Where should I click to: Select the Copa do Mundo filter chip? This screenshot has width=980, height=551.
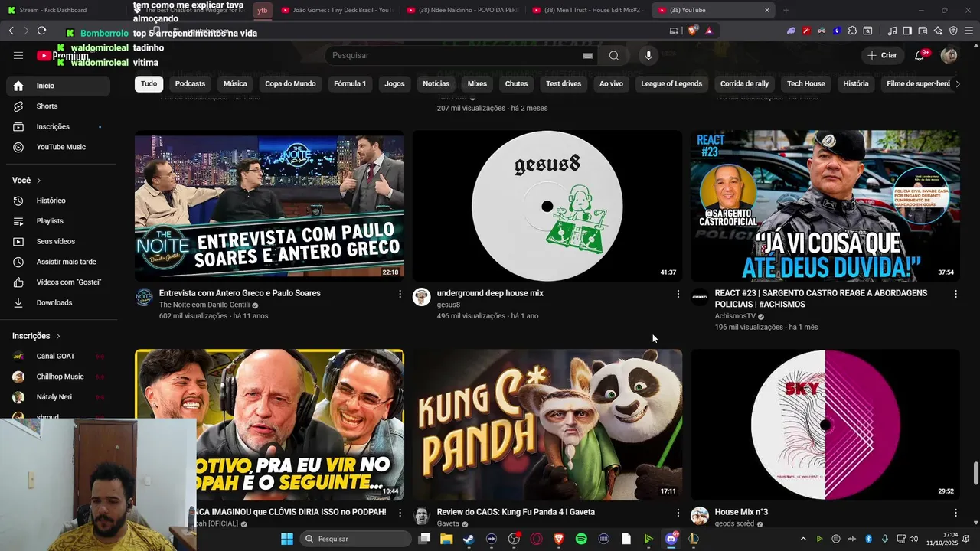pos(290,84)
